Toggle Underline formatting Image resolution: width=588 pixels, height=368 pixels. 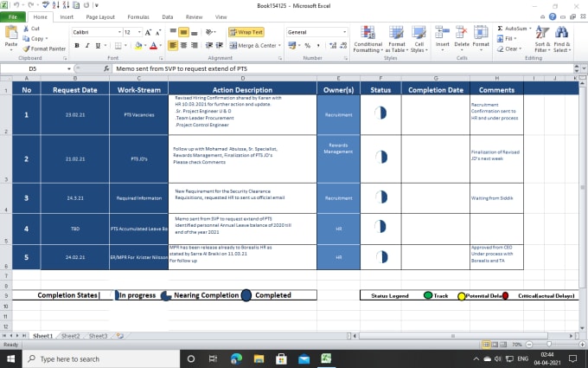[98, 45]
